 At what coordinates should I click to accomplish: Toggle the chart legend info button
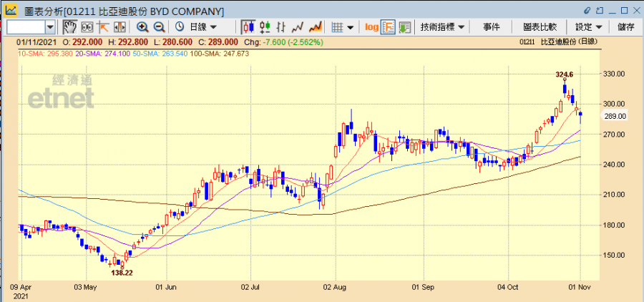pyautogui.click(x=388, y=26)
